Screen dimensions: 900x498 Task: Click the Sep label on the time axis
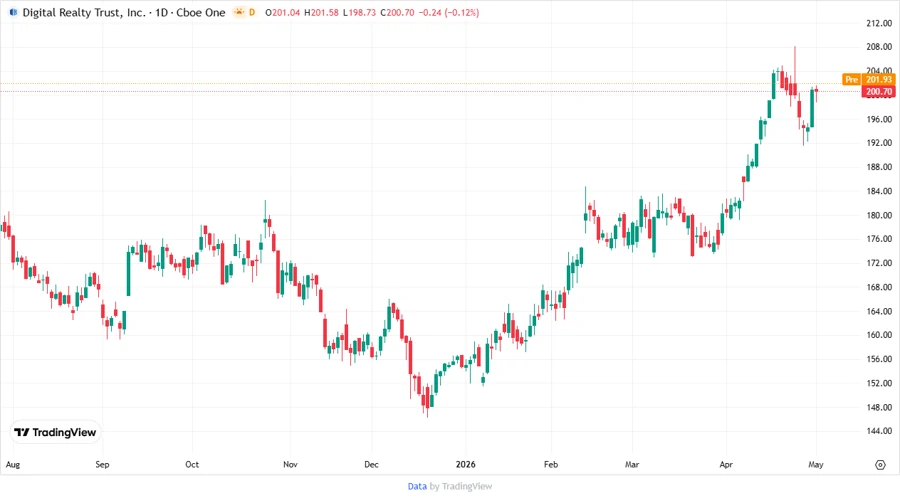click(x=102, y=464)
